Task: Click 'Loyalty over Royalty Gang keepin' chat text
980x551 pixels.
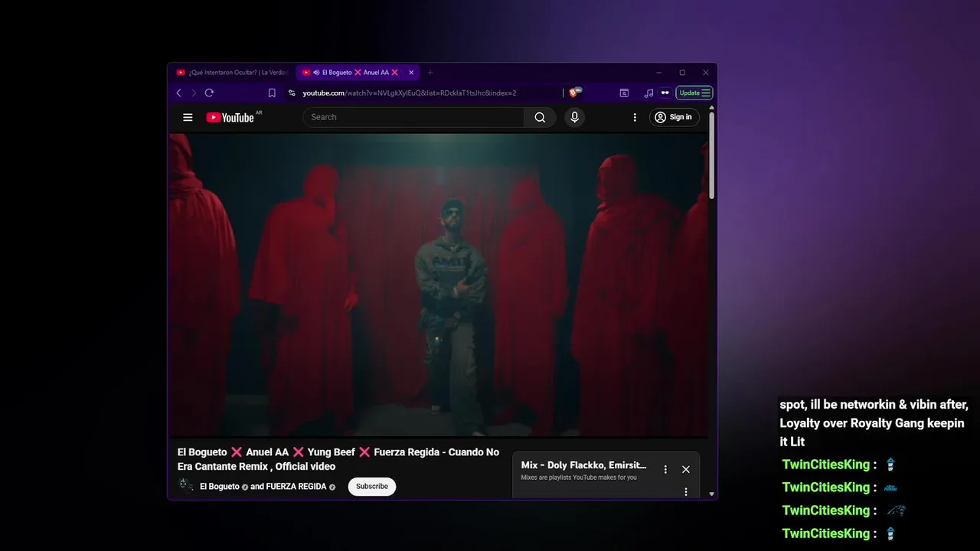Action: pos(872,423)
